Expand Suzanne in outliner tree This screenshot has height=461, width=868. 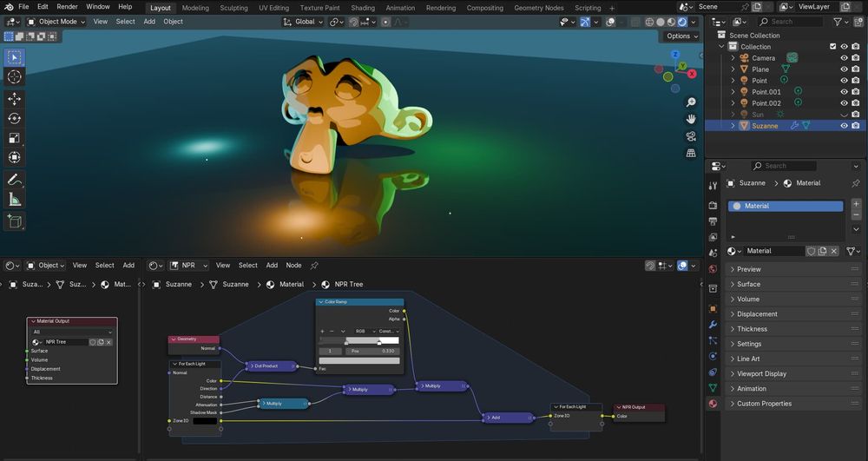(733, 126)
